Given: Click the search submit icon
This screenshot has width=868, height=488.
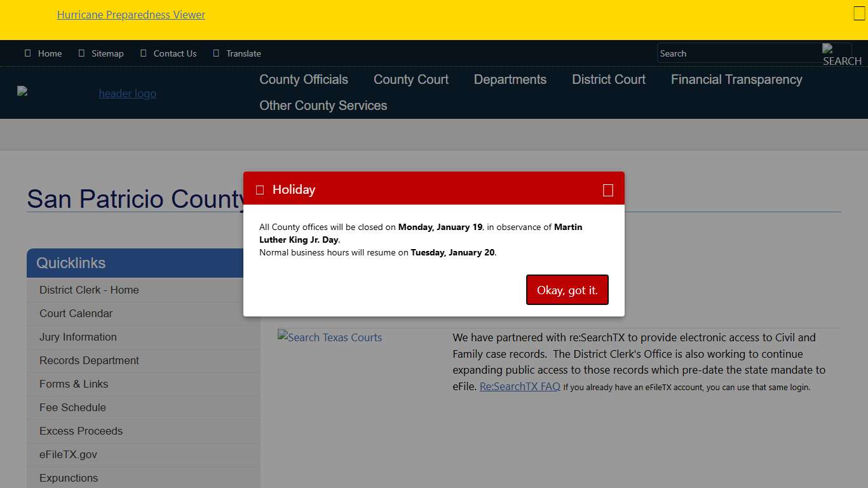Looking at the screenshot, I should click(837, 54).
